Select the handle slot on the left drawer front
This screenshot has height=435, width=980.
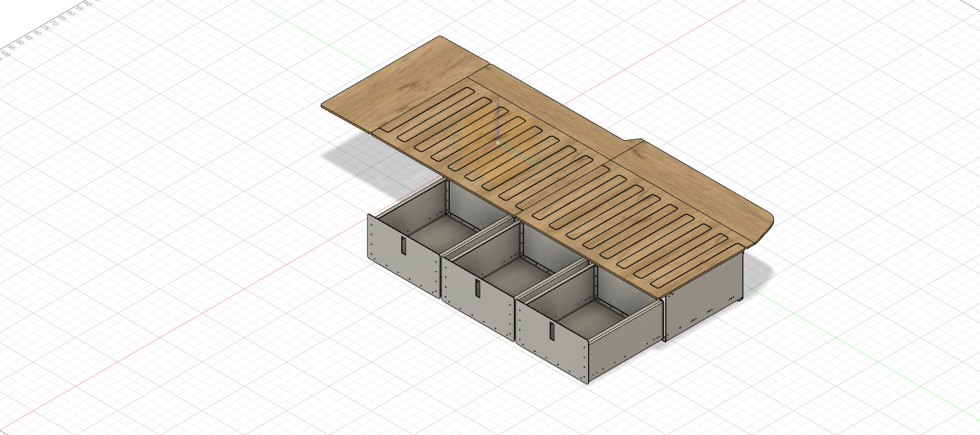403,245
